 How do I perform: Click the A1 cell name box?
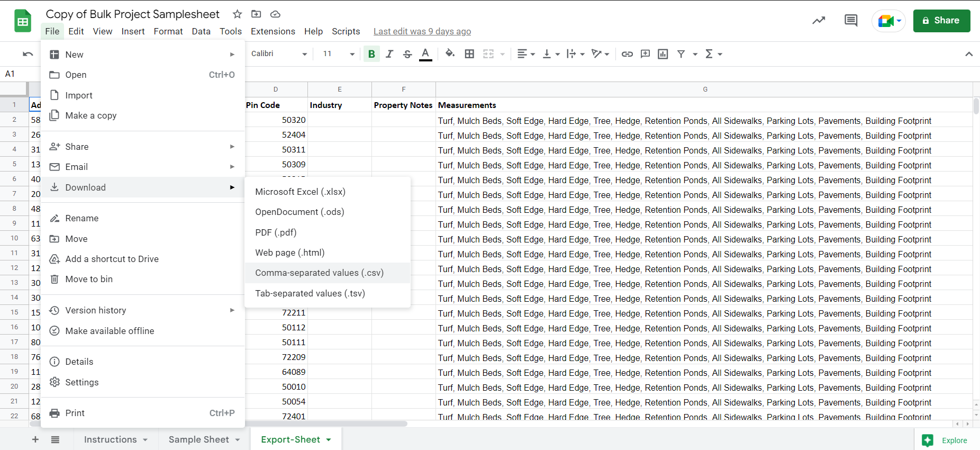click(11, 74)
